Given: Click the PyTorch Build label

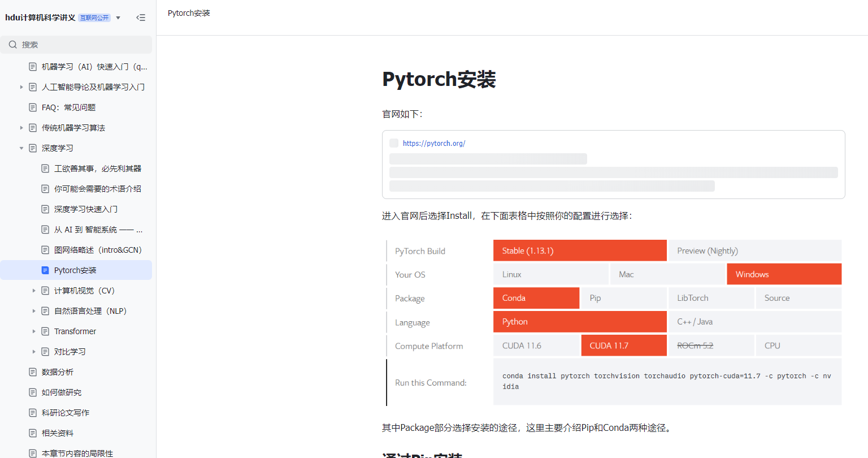Looking at the screenshot, I should pyautogui.click(x=420, y=251).
